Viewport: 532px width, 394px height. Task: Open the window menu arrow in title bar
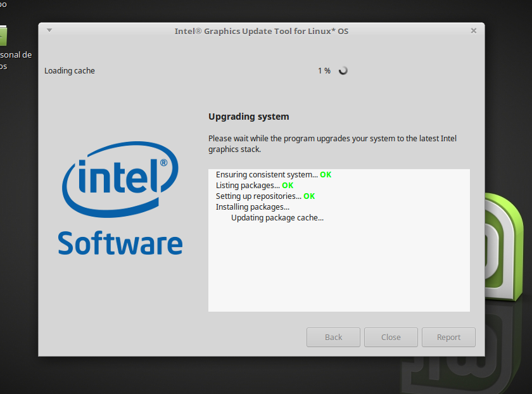pos(49,30)
